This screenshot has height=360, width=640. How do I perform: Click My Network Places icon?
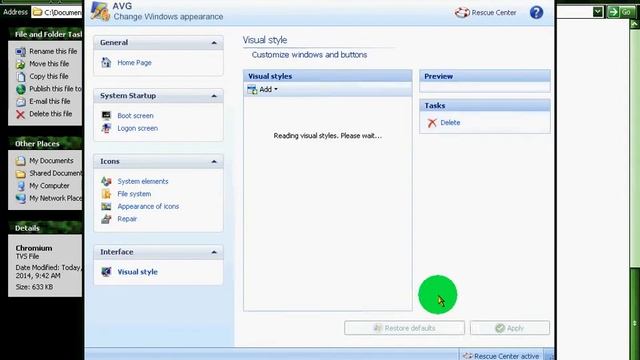(20, 198)
